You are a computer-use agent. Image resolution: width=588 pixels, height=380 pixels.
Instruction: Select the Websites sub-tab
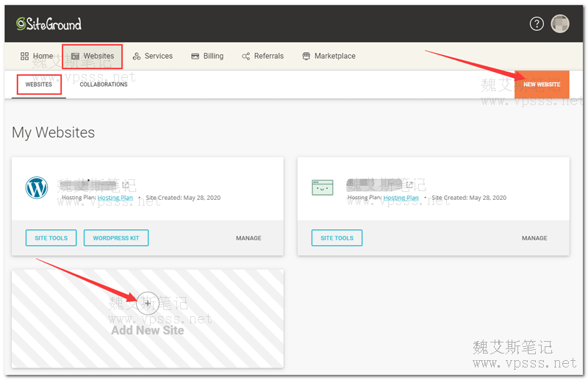[x=39, y=85]
